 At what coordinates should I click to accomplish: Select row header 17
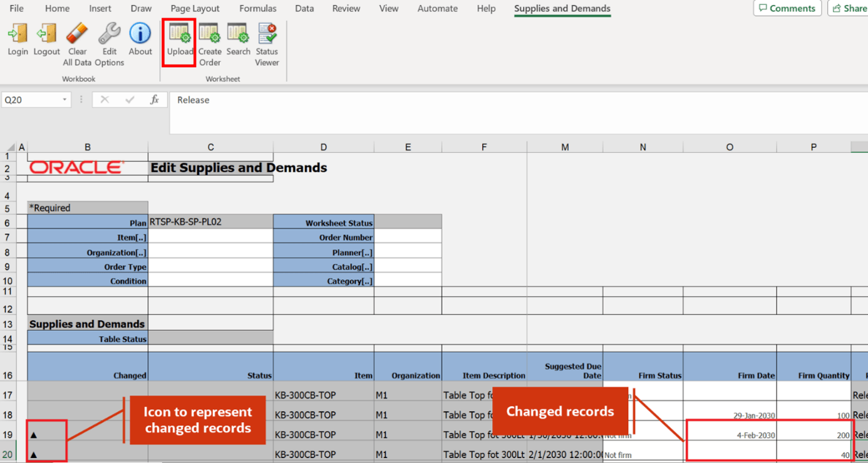pos(8,395)
